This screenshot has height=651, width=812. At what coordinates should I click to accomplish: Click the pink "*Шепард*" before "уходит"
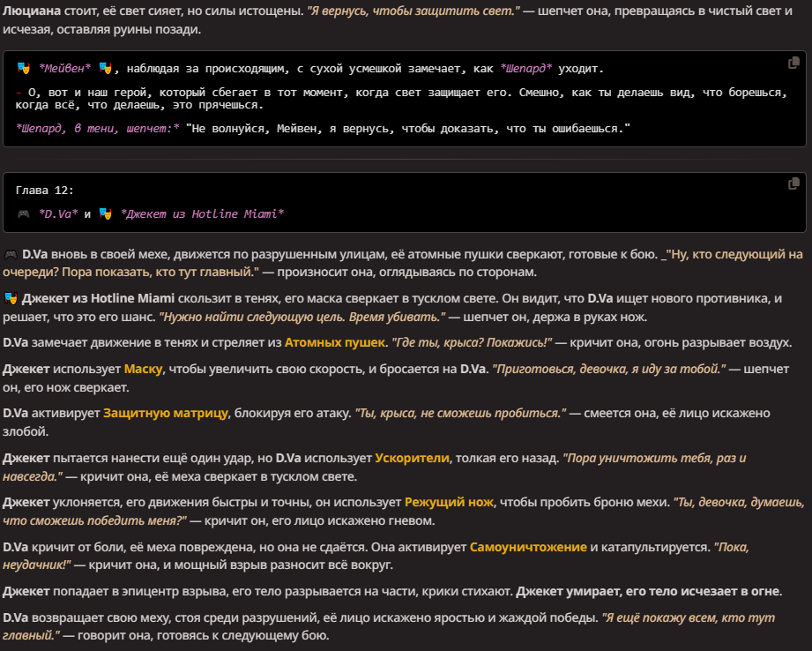pos(526,69)
